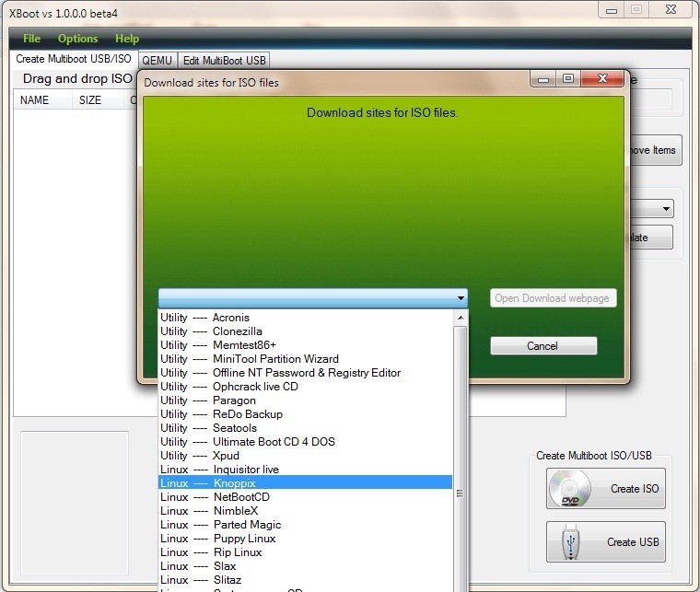The image size is (700, 592).
Task: Switch to the QEMU tab
Action: pyautogui.click(x=157, y=60)
